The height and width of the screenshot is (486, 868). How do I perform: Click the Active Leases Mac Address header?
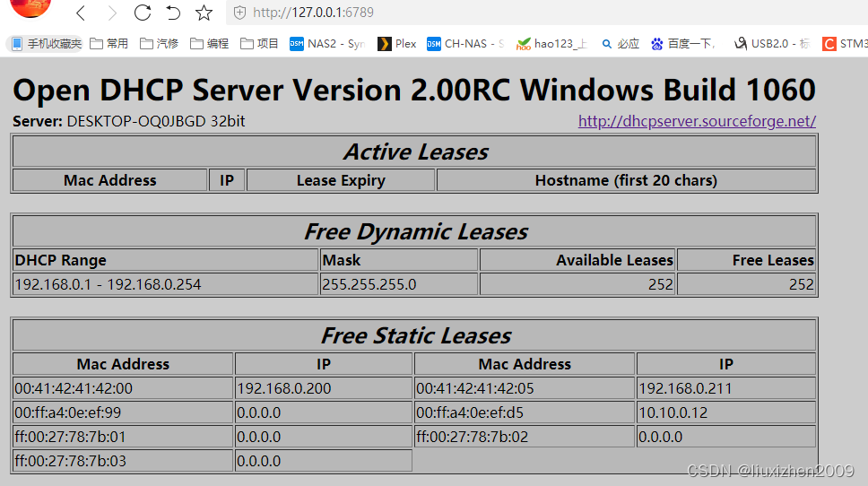tap(110, 180)
